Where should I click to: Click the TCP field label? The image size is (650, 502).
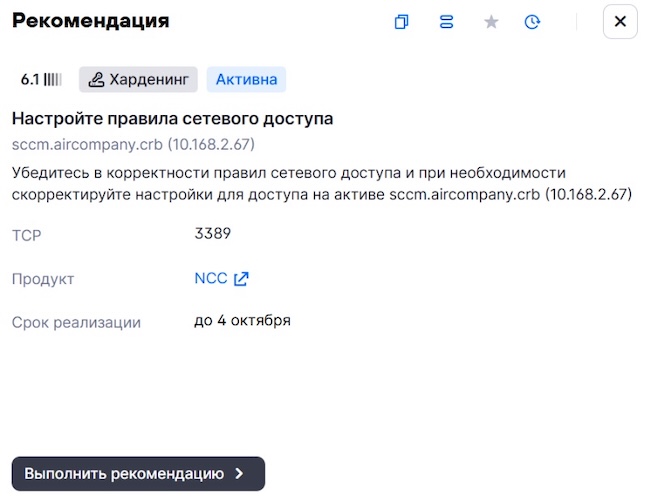click(26, 236)
